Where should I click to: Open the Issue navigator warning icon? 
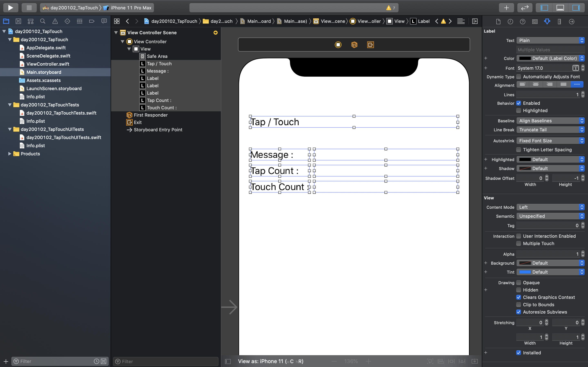(x=55, y=21)
